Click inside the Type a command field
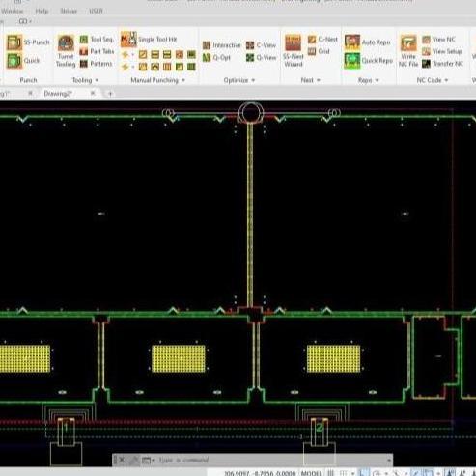 [x=270, y=461]
